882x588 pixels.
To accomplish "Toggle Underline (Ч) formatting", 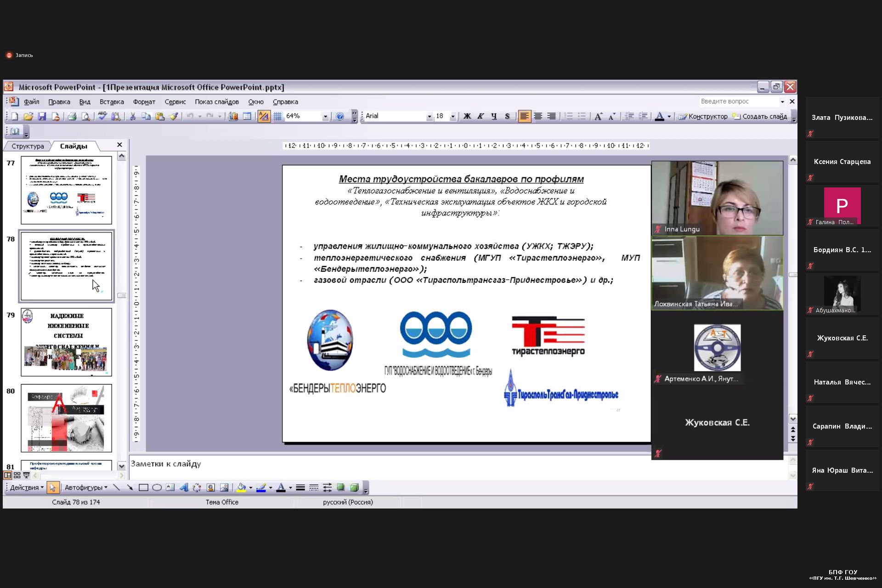I will (x=494, y=116).
